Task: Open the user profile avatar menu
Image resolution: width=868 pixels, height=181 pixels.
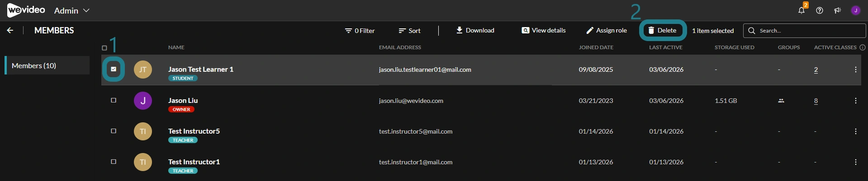Action: pos(856,10)
